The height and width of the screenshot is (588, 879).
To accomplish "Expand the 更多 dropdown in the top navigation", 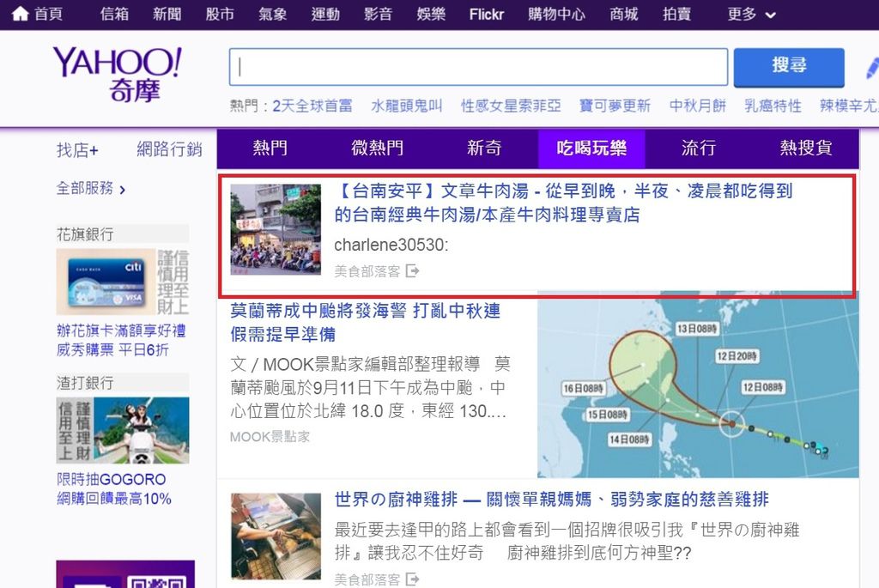I will [x=751, y=14].
